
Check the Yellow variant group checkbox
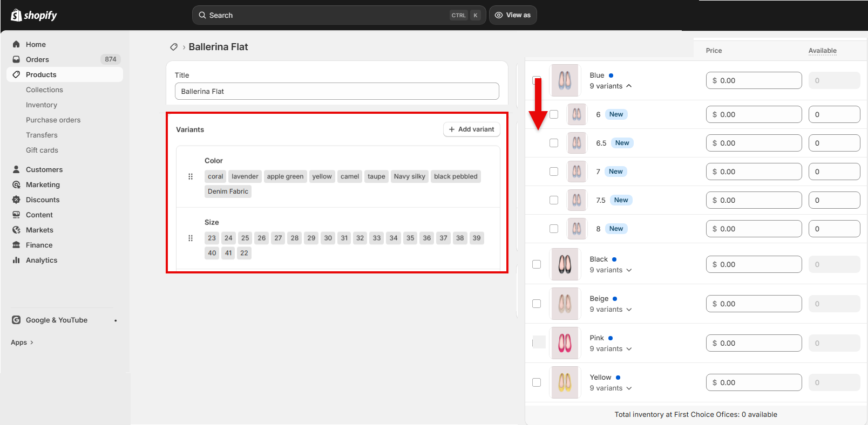tap(537, 382)
